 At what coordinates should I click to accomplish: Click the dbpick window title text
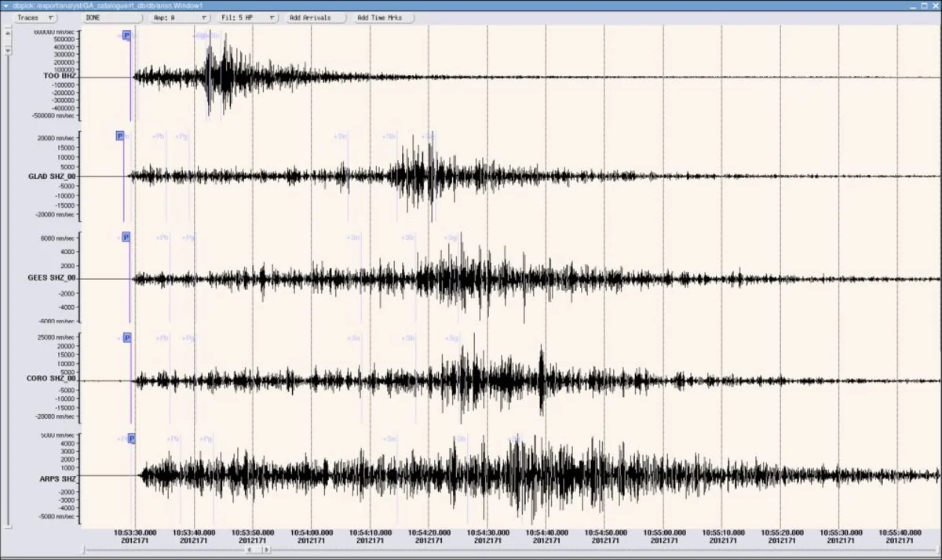(x=108, y=5)
